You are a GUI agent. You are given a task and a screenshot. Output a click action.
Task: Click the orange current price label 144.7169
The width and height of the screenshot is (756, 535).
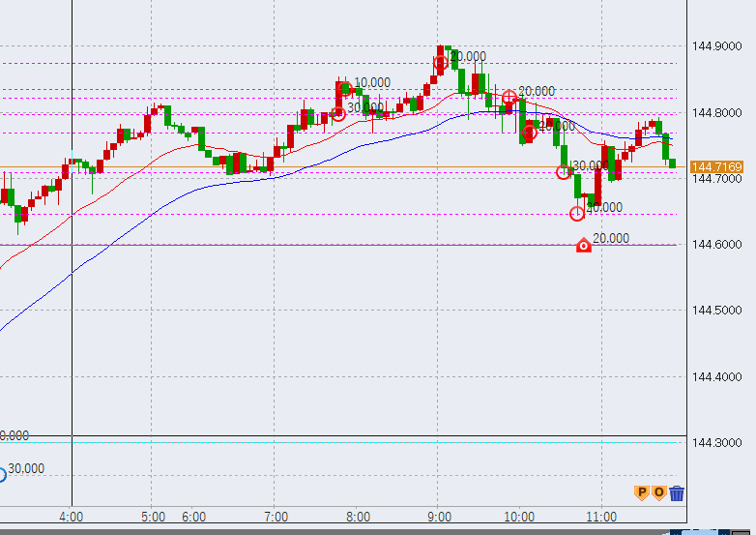click(716, 167)
